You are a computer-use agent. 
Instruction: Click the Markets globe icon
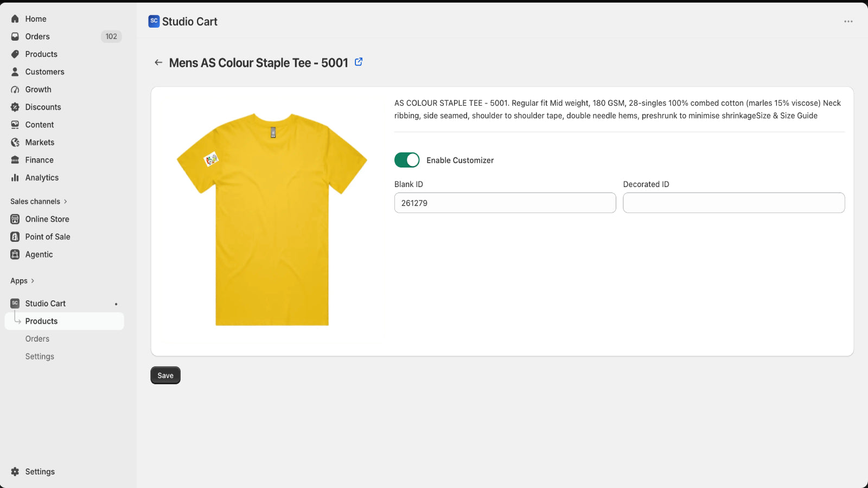[15, 142]
